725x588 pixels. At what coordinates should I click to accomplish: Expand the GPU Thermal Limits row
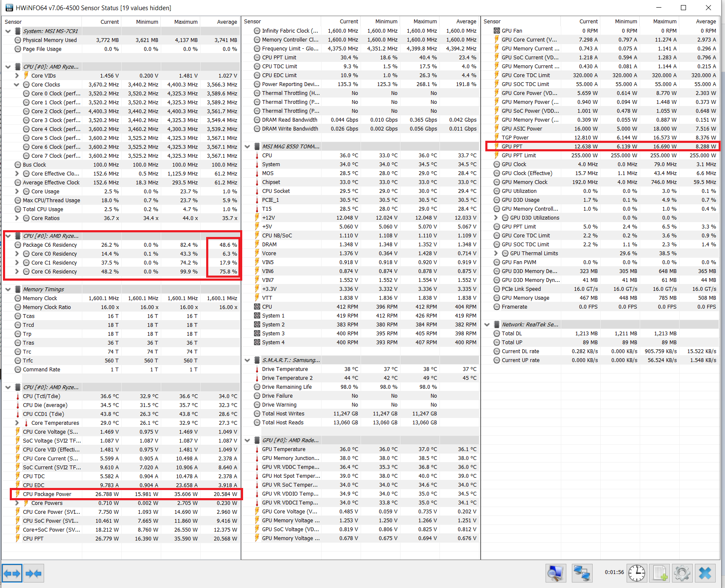pyautogui.click(x=495, y=253)
